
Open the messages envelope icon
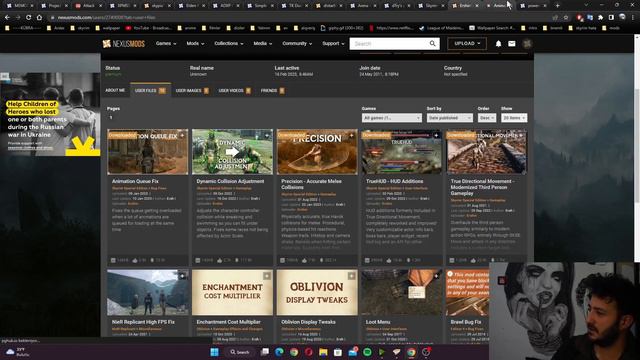[511, 44]
